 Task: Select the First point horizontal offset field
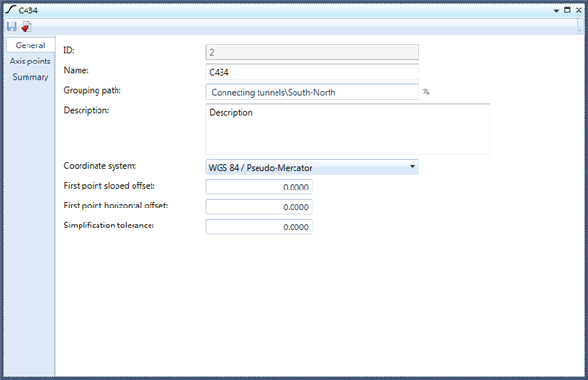point(258,207)
